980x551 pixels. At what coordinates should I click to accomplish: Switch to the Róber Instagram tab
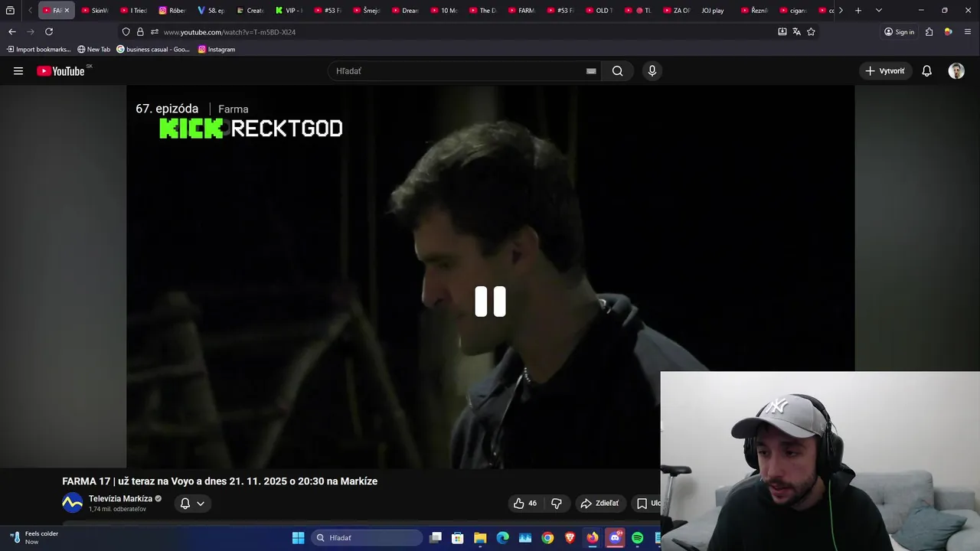point(173,11)
